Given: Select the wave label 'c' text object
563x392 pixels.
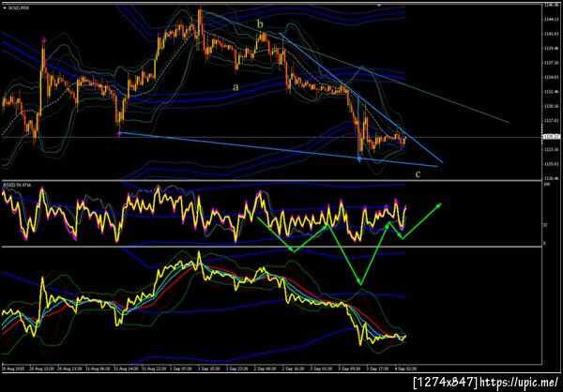Looking at the screenshot, I should (x=418, y=174).
